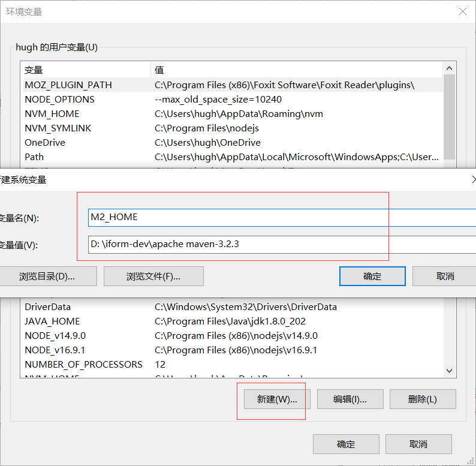Click the 变量名 field containing M2_HOME
The height and width of the screenshot is (466, 476).
point(282,218)
